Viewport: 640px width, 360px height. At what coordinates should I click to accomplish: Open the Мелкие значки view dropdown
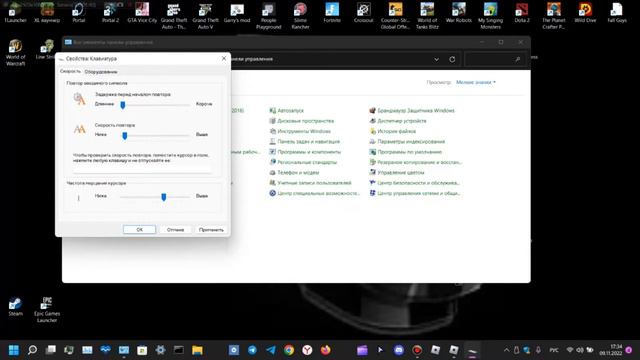click(x=476, y=82)
